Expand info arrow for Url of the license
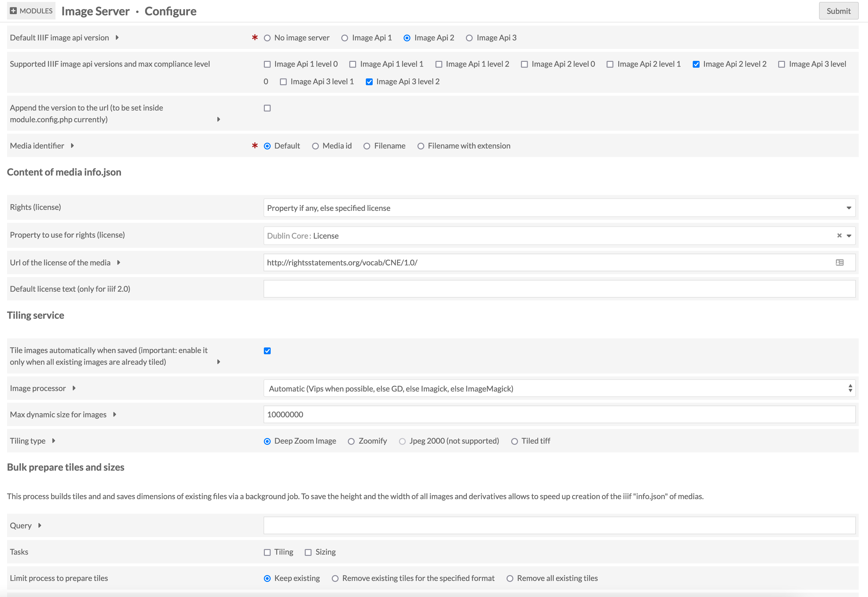The width and height of the screenshot is (868, 597). pyautogui.click(x=119, y=263)
